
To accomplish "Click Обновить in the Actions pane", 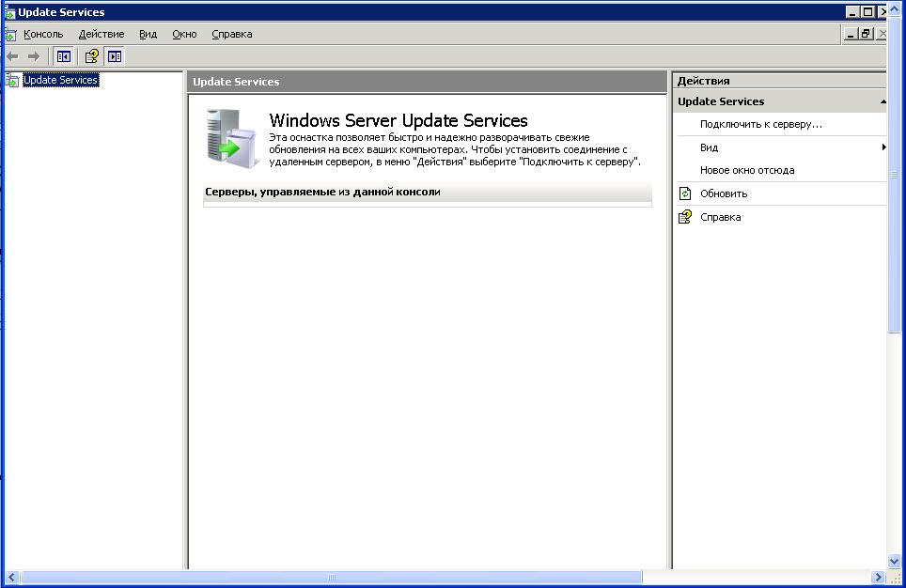I will pyautogui.click(x=724, y=193).
